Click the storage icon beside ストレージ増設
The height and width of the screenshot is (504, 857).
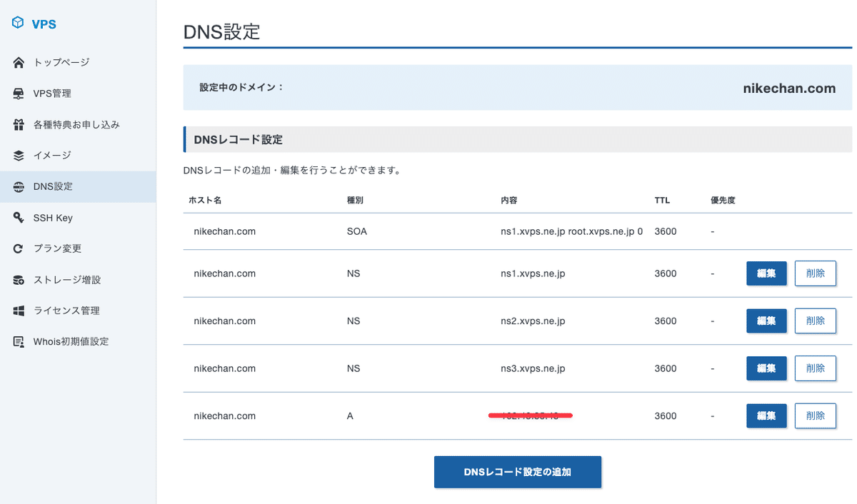(x=19, y=280)
